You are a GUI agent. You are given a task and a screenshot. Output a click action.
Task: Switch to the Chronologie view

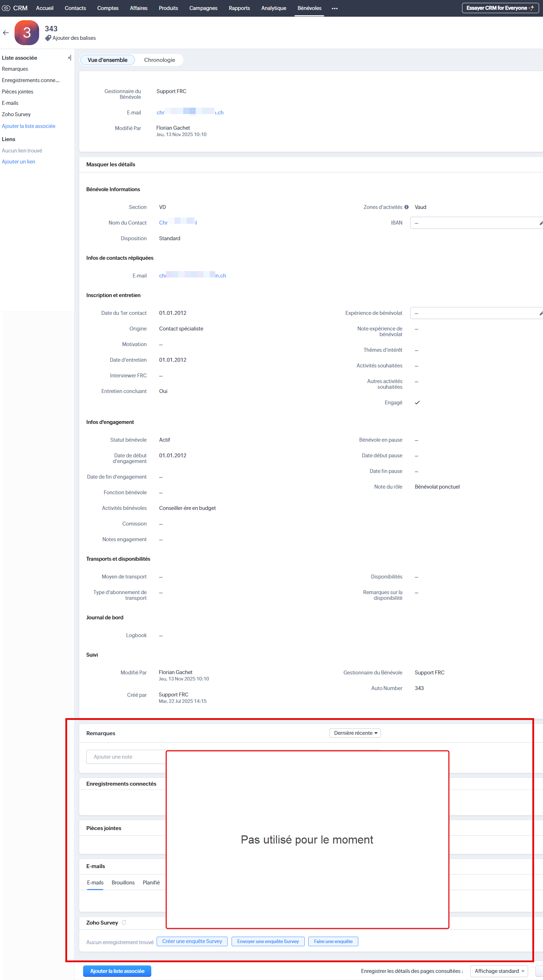point(159,60)
